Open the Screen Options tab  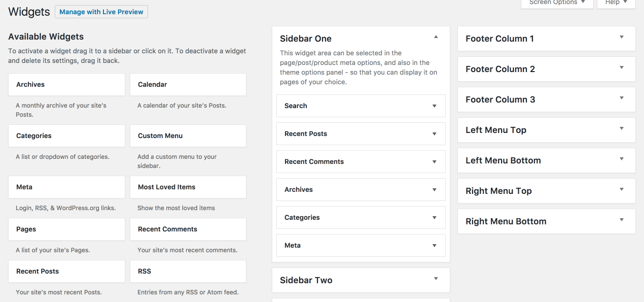coord(557,3)
